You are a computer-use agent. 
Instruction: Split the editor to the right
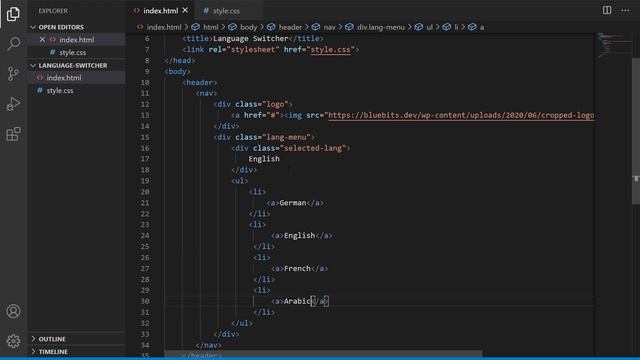[x=607, y=10]
